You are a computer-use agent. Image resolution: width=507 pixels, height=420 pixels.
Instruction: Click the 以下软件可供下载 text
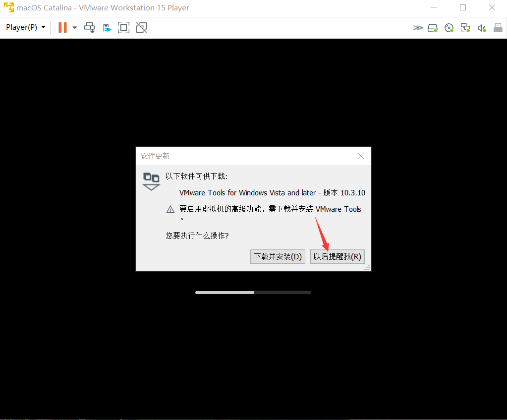tap(196, 177)
